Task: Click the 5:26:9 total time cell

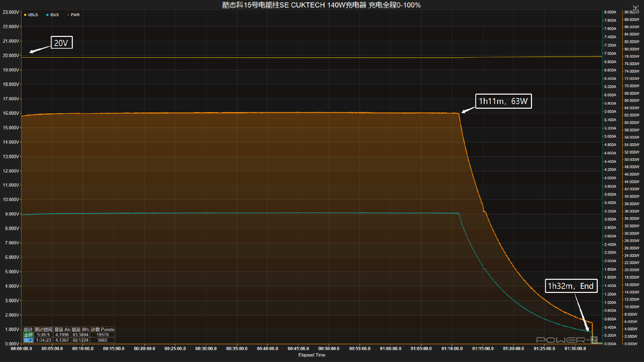Action: point(43,335)
